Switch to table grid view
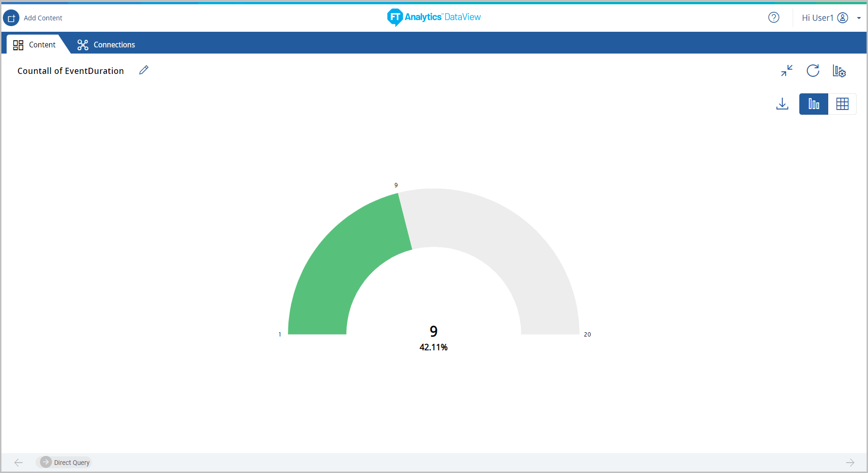Image resolution: width=868 pixels, height=473 pixels. (842, 104)
